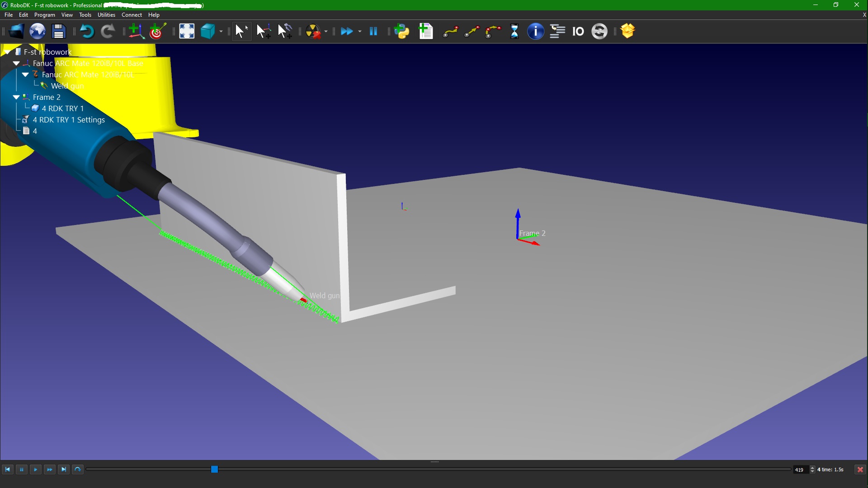Click the Fit all view icon
The image size is (868, 488).
[x=187, y=31]
